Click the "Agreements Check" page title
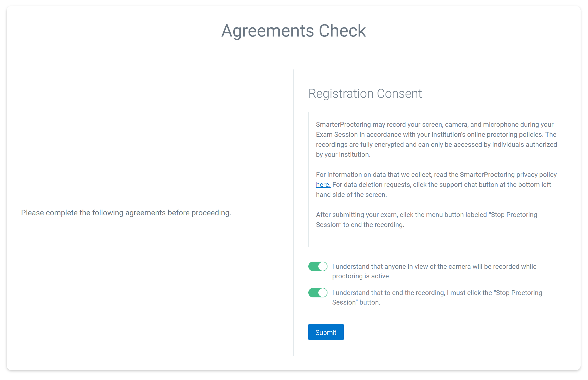Viewport: 588px width, 380px height. [294, 31]
